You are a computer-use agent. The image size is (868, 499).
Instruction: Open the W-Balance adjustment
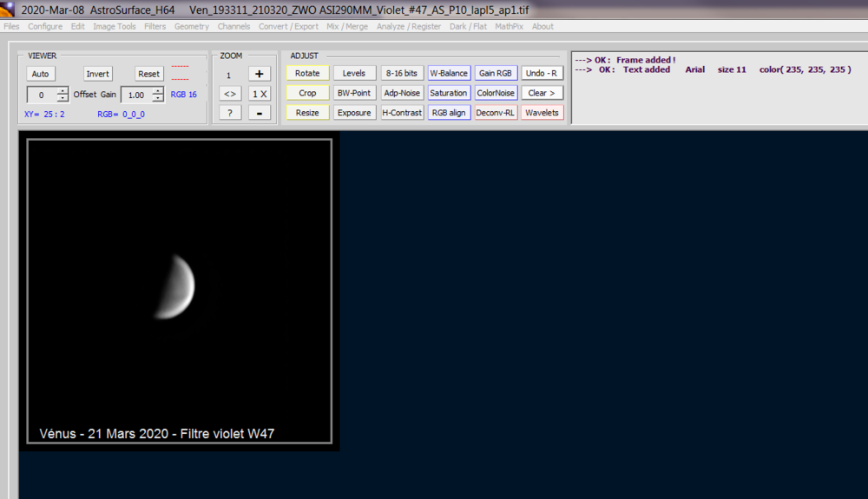tap(449, 73)
